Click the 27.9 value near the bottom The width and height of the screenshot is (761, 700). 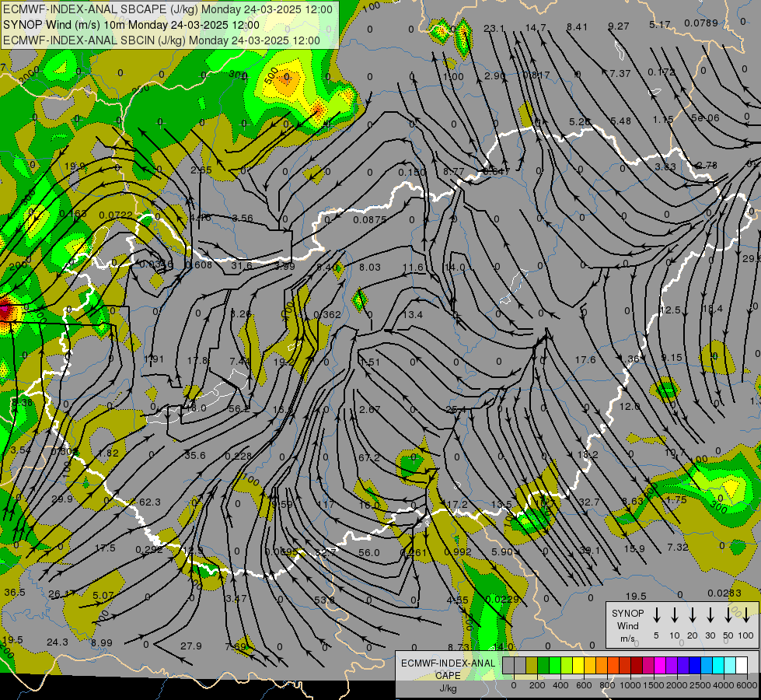coord(190,646)
